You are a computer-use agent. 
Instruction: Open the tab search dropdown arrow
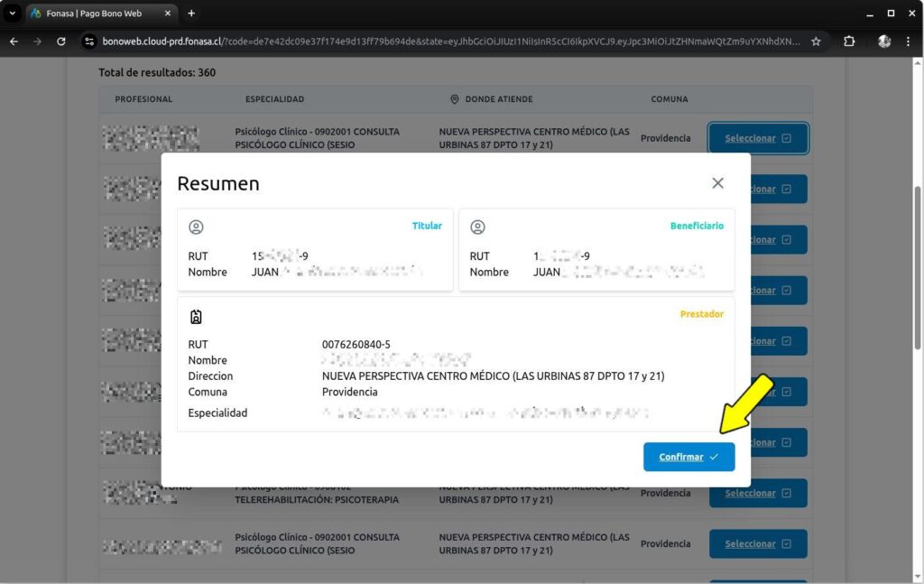[13, 13]
